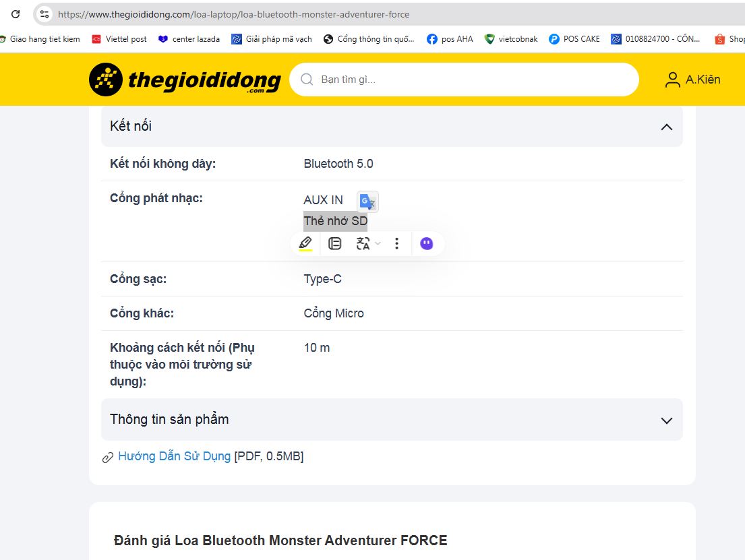Open the note panel icon in floating toolbar
Screen dimensions: 745x560
[x=334, y=243]
